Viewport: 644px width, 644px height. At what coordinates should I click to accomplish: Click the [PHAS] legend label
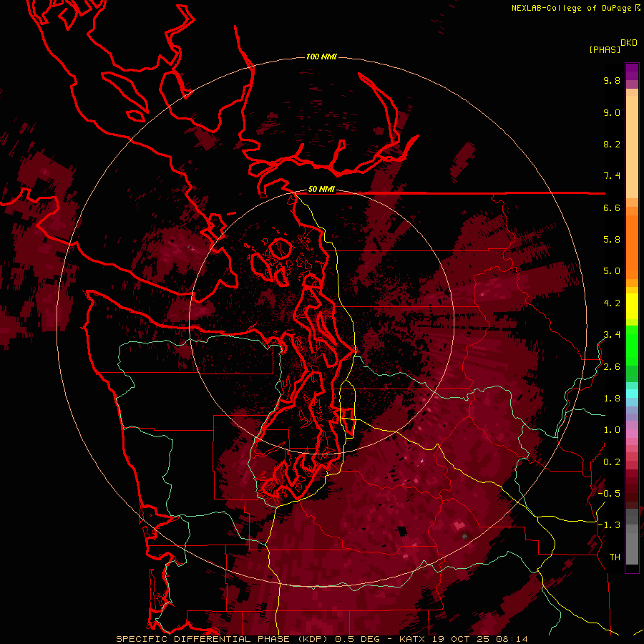point(605,49)
